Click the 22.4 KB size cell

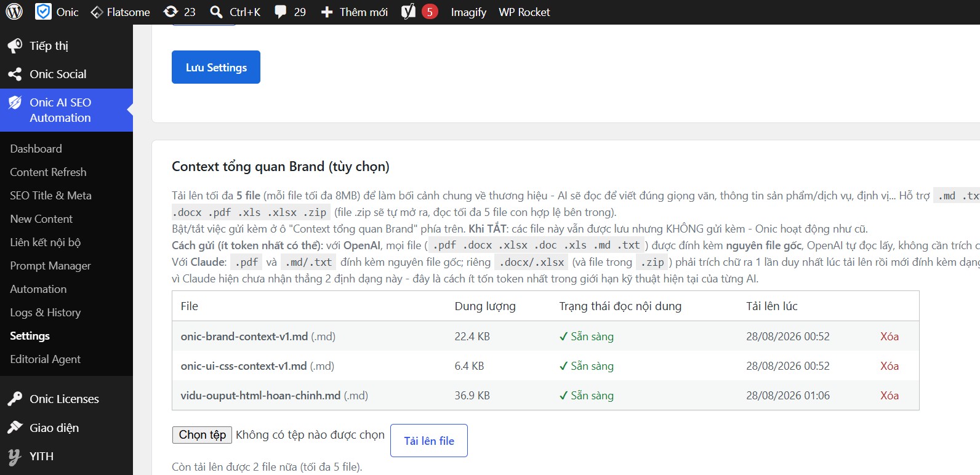(x=472, y=337)
